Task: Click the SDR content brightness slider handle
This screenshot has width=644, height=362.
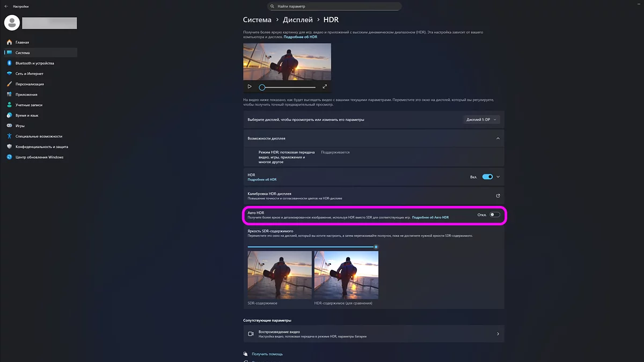Action: 376,247
